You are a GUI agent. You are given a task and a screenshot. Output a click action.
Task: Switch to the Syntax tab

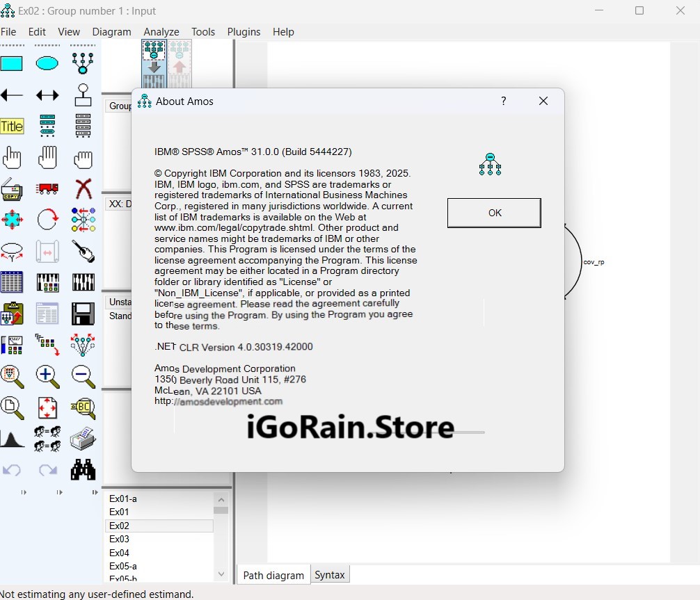pyautogui.click(x=329, y=575)
